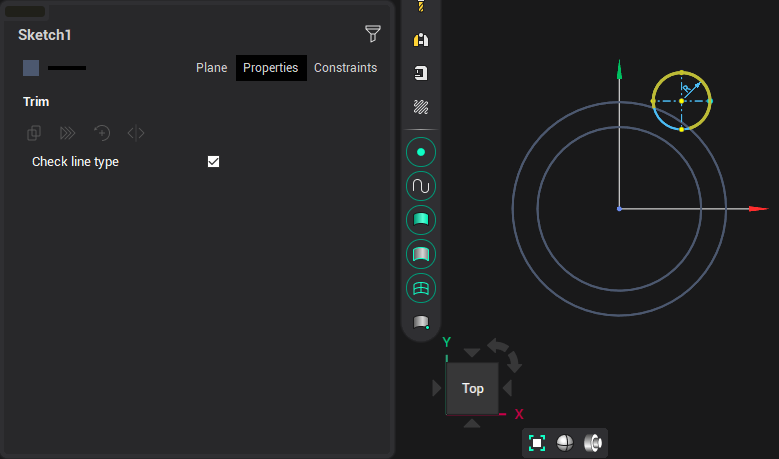779x459 pixels.
Task: Uncheck the Check line type checkbox
Action: point(213,161)
